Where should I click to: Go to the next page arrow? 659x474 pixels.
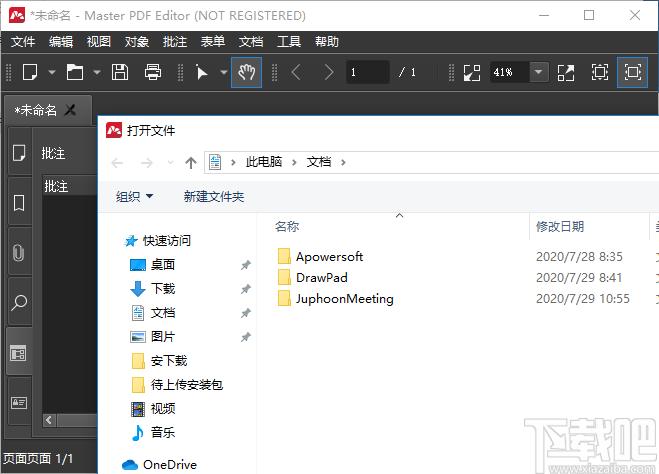click(x=329, y=72)
